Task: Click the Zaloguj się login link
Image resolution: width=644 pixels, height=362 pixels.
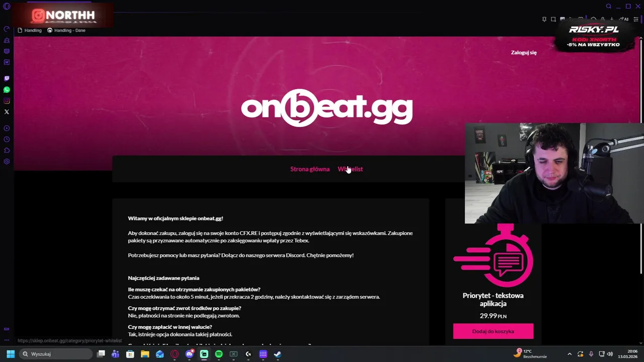Action: pos(524,52)
